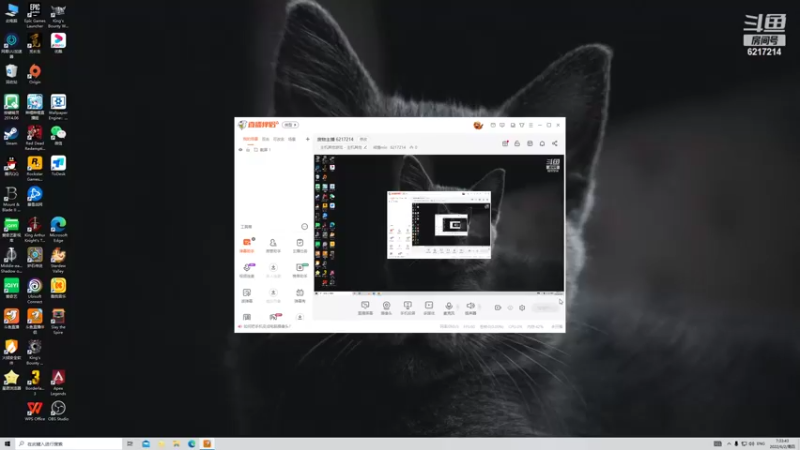Open the hamburger menu in the app title bar
This screenshot has height=450, width=800.
(531, 125)
